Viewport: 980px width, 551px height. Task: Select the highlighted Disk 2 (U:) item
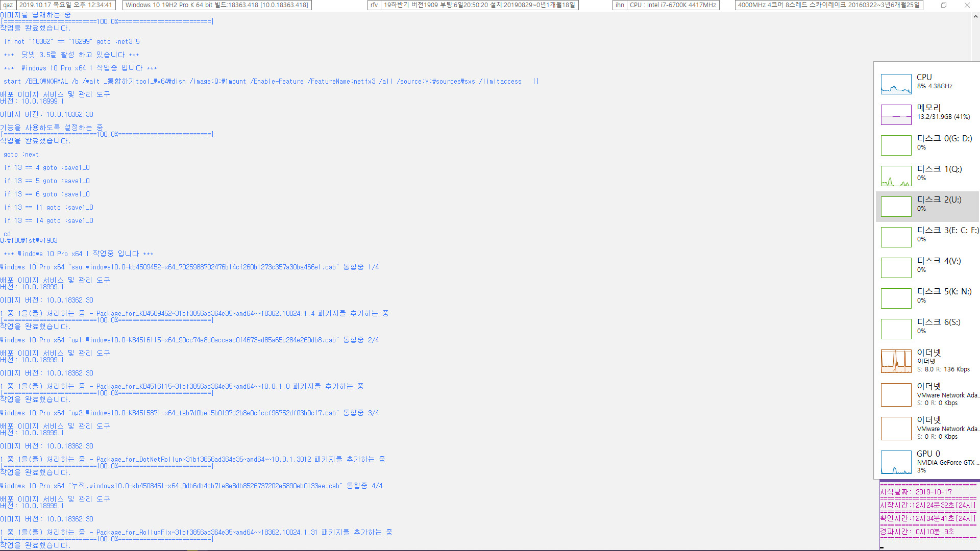[x=927, y=207]
